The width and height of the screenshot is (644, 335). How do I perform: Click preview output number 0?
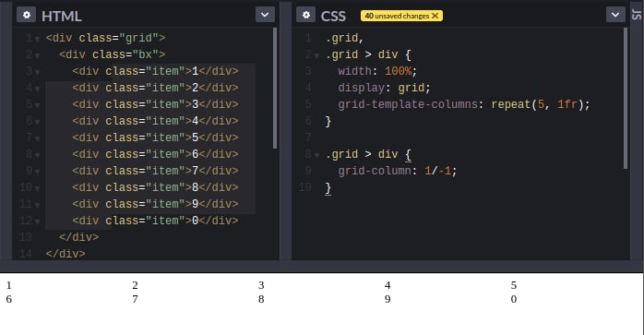point(514,299)
